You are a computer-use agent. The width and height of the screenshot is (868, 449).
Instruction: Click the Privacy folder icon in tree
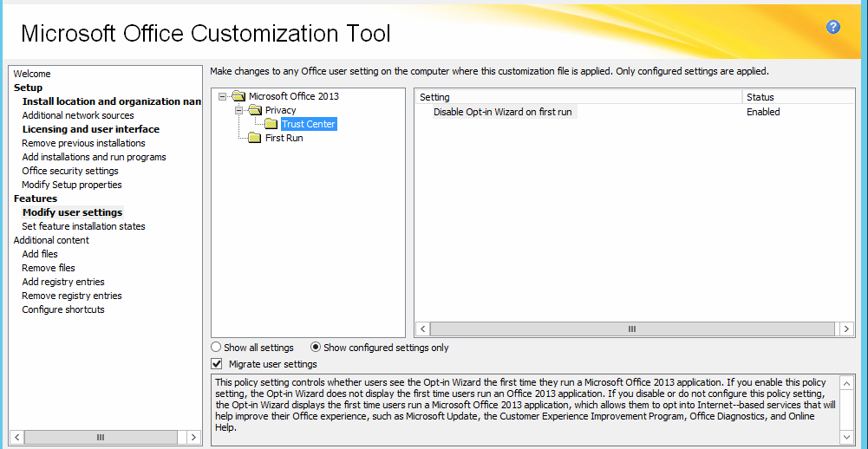pos(255,110)
